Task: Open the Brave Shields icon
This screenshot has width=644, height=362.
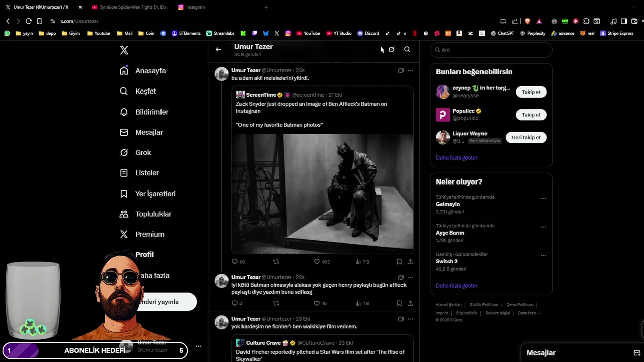Action: (527, 21)
